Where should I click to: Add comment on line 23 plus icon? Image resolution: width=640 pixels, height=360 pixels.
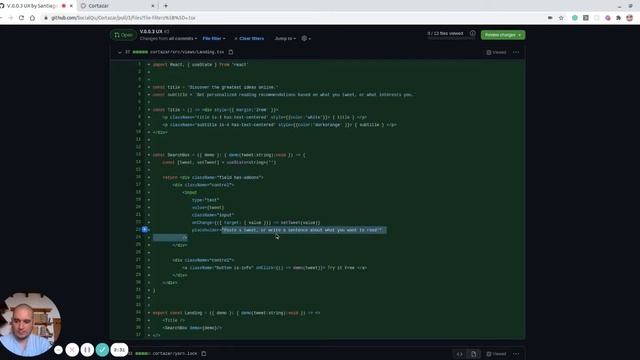tap(144, 230)
